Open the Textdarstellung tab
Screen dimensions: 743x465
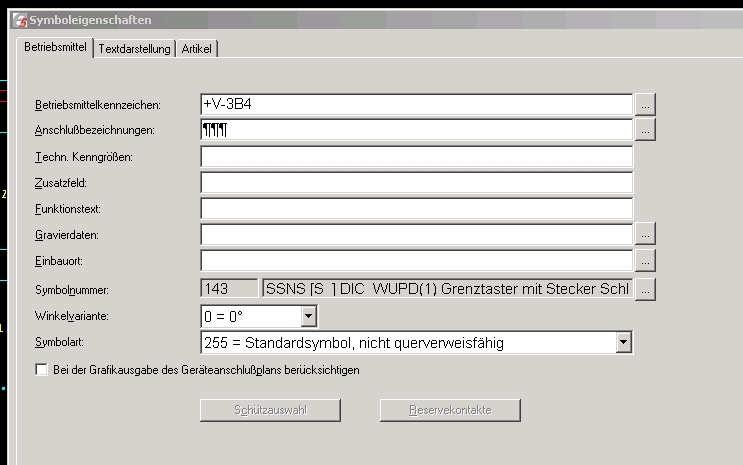tap(134, 49)
